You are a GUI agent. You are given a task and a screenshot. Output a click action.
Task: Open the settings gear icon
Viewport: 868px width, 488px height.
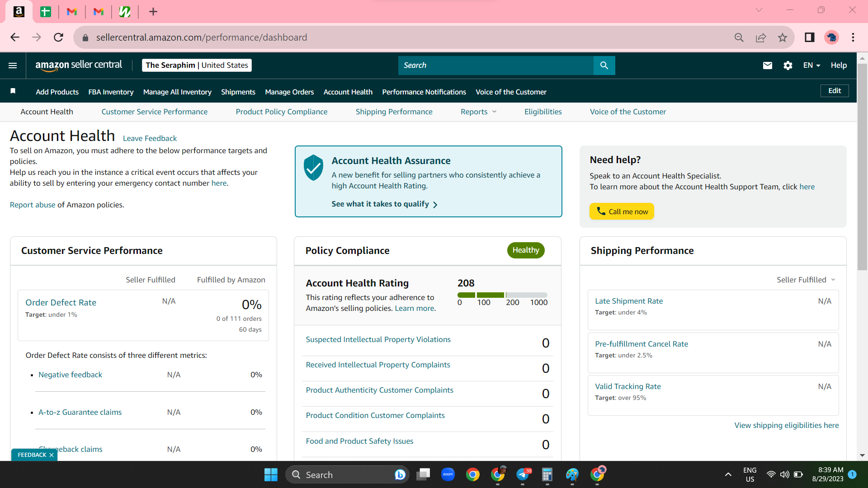788,66
